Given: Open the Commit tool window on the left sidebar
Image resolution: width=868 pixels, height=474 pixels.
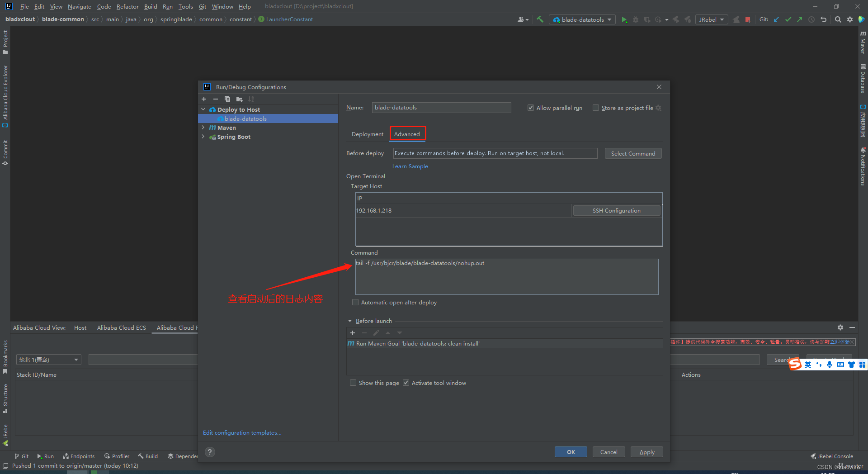Looking at the screenshot, I should (5, 152).
